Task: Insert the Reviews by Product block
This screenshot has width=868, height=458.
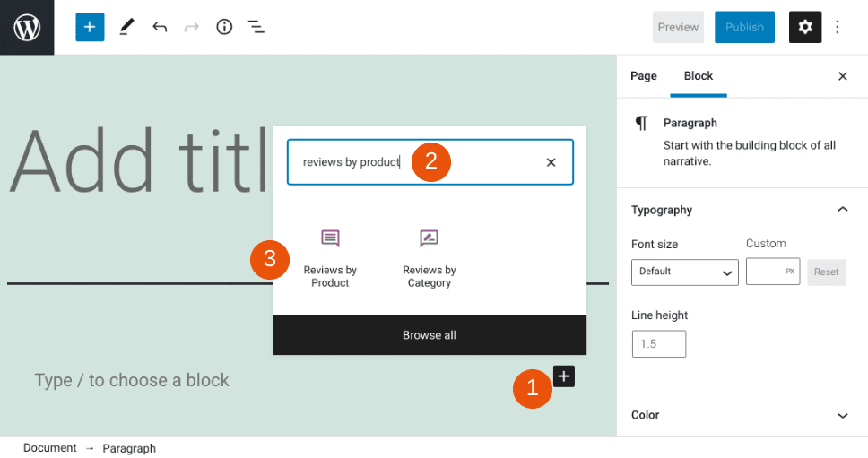Action: (330, 259)
